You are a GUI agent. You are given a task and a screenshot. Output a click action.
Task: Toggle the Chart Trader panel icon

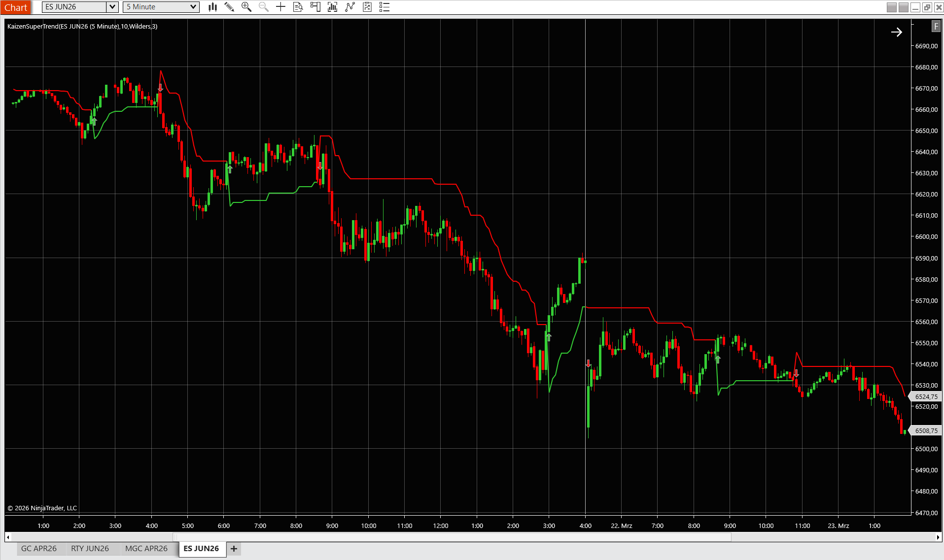[x=315, y=7]
